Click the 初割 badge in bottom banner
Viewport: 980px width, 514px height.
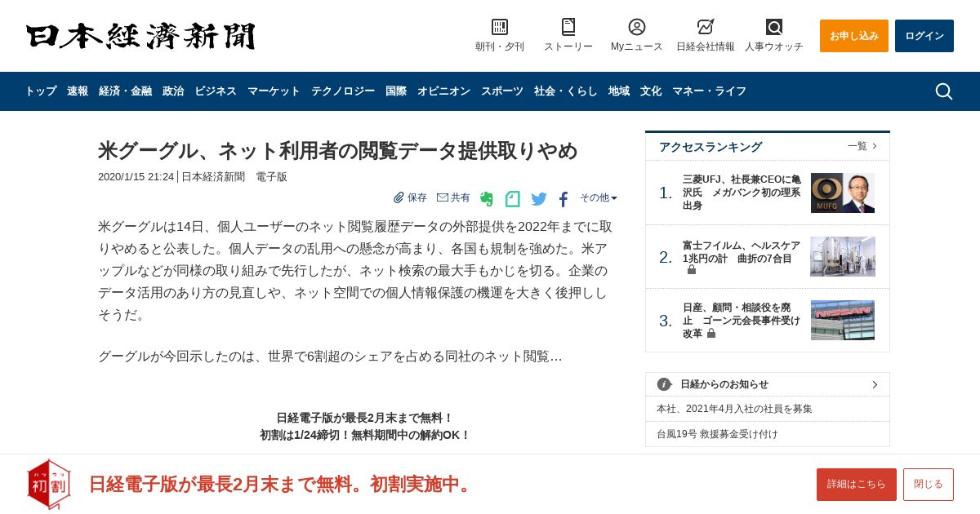[49, 485]
